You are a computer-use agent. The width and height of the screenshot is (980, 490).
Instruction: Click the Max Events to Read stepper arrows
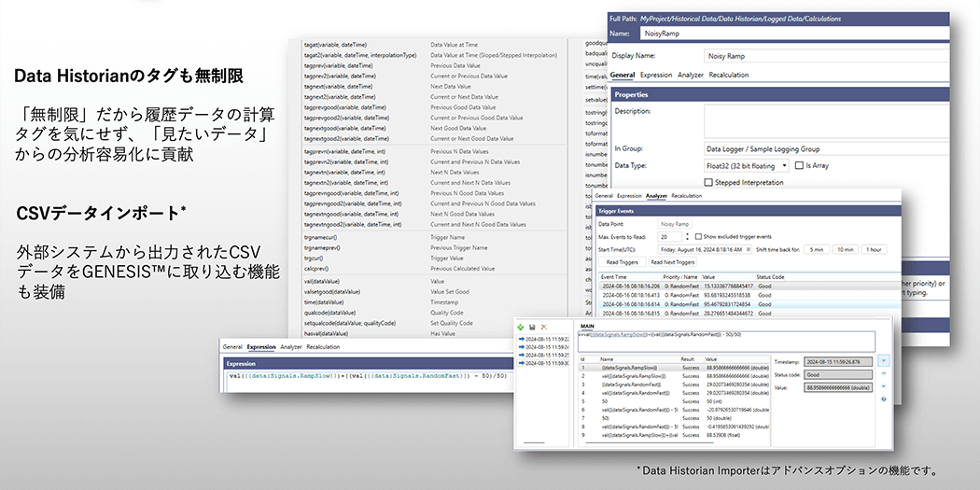[x=688, y=237]
